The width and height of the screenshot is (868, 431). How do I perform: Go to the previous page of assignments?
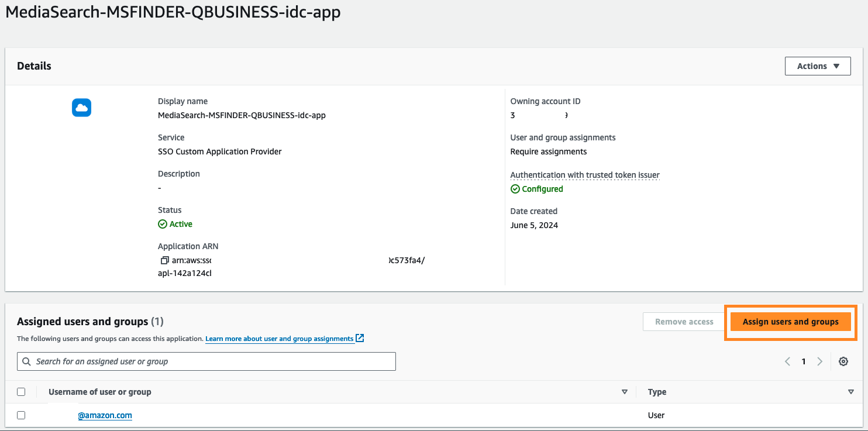point(787,361)
